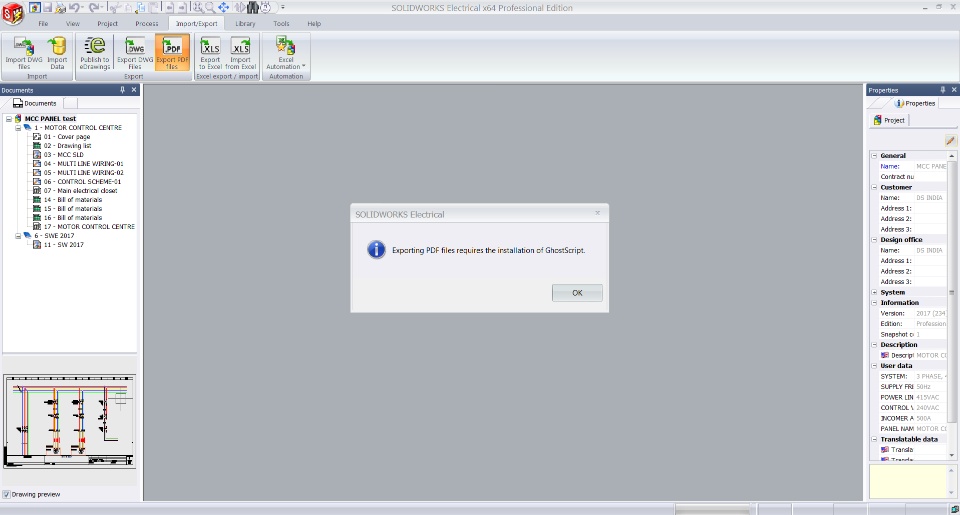Collapse the Design office properties section
960x515 pixels.
tap(874, 240)
